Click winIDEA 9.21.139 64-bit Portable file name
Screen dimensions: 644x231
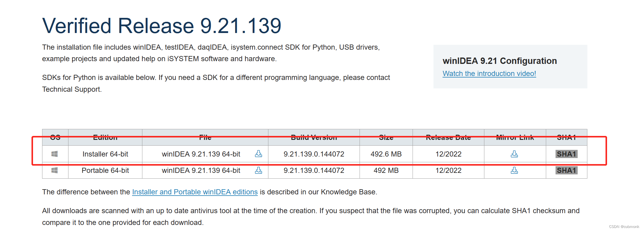click(x=201, y=170)
